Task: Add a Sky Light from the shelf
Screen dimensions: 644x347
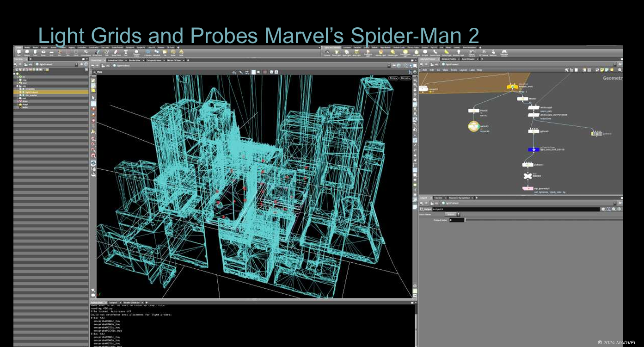Action: pos(416,52)
